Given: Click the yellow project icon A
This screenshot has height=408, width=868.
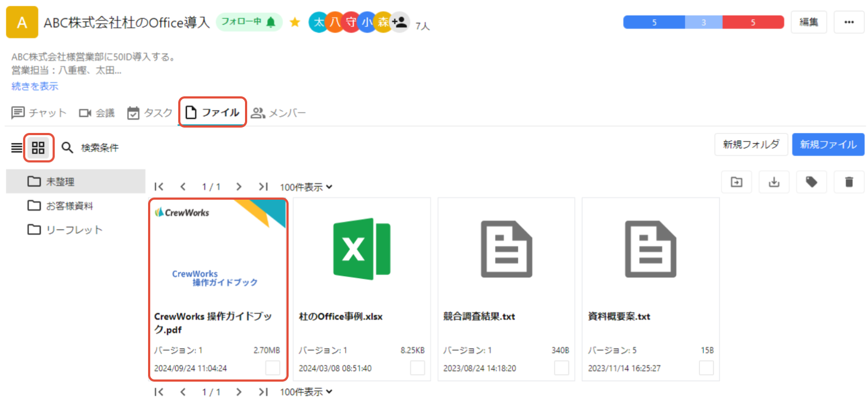Looking at the screenshot, I should [x=22, y=22].
